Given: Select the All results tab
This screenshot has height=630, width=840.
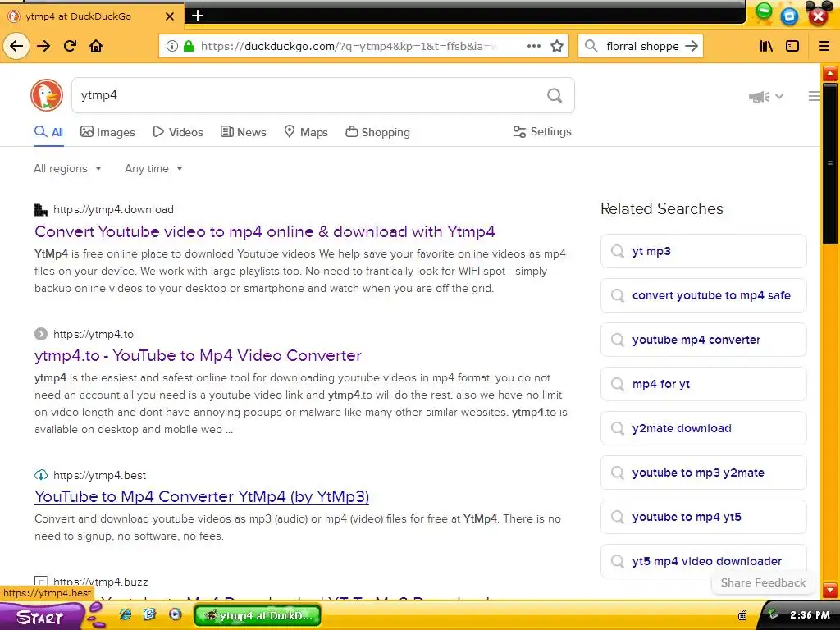Looking at the screenshot, I should coord(48,132).
